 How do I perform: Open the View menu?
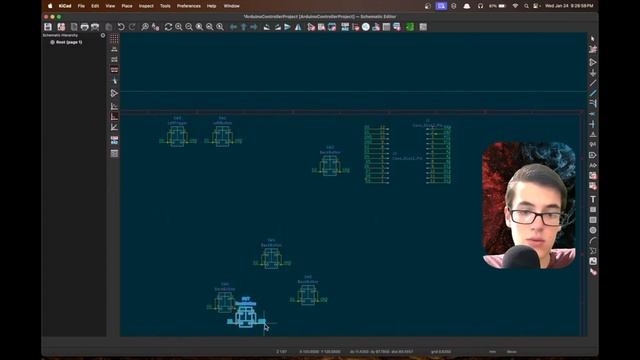click(x=110, y=6)
